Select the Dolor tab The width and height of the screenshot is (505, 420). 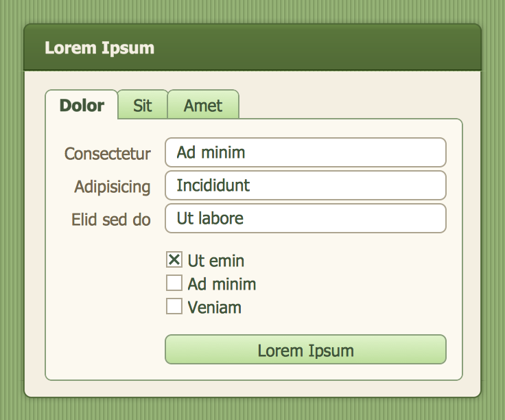[x=82, y=105]
